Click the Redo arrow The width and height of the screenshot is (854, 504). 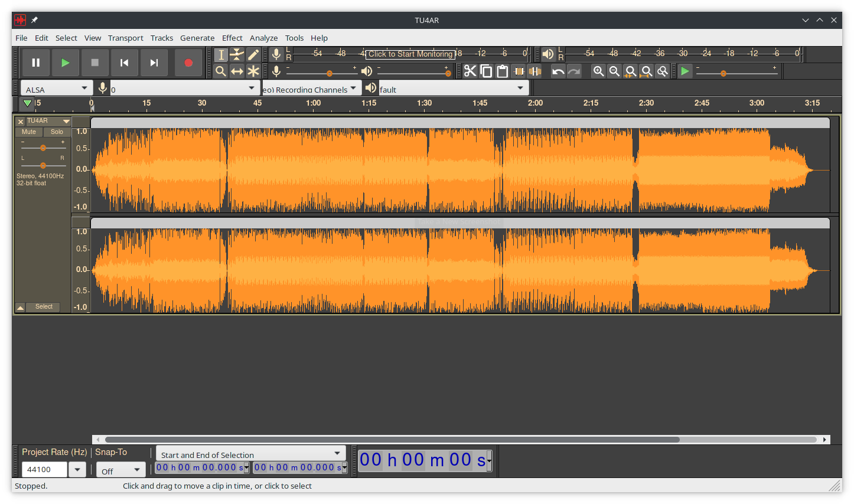click(574, 71)
